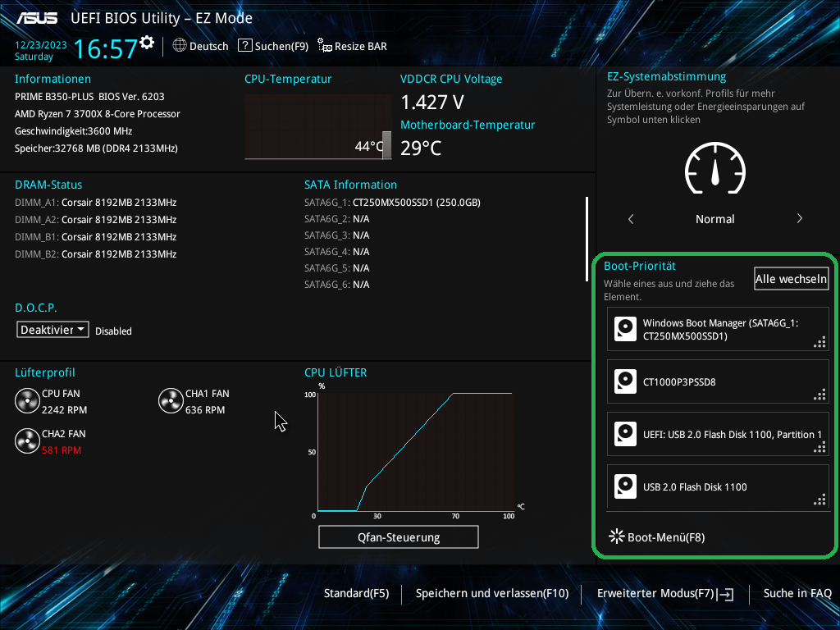The image size is (840, 630).
Task: Click the D.O.C.P. Disabled status text
Action: click(113, 331)
